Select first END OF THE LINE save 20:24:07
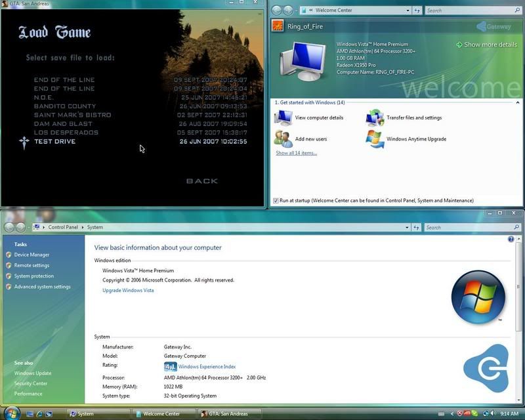Screen dimensions: 525x420 tap(140, 80)
